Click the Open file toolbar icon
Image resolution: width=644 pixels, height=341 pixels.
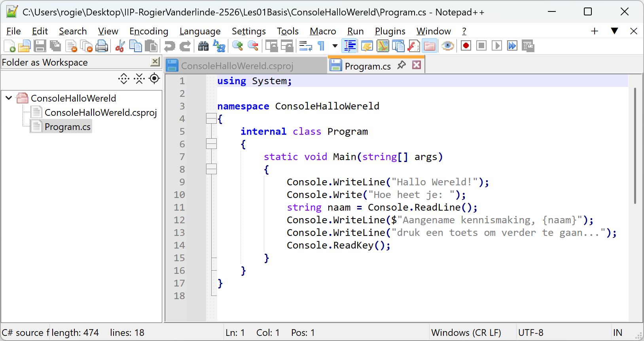pyautogui.click(x=24, y=46)
